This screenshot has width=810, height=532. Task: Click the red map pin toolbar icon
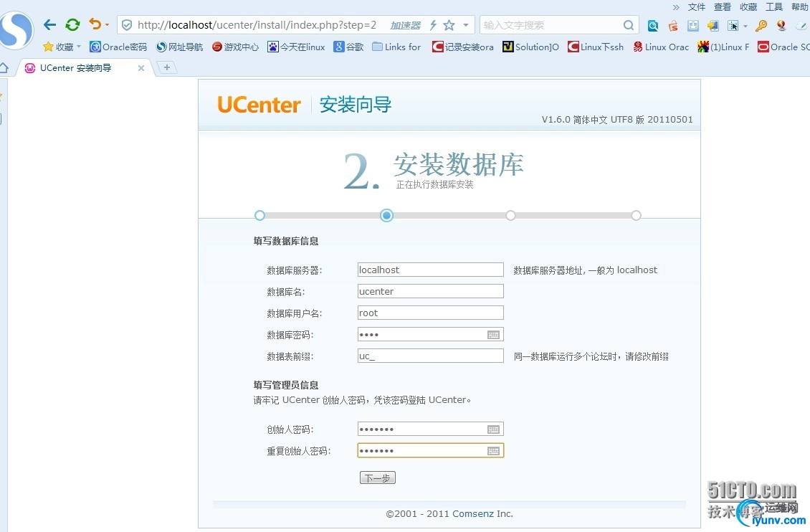click(781, 25)
